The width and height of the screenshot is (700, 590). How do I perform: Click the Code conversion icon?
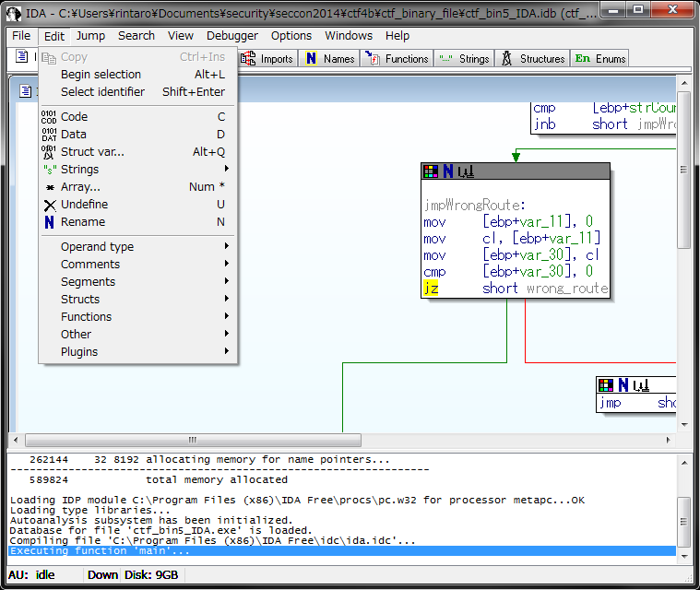tap(49, 117)
